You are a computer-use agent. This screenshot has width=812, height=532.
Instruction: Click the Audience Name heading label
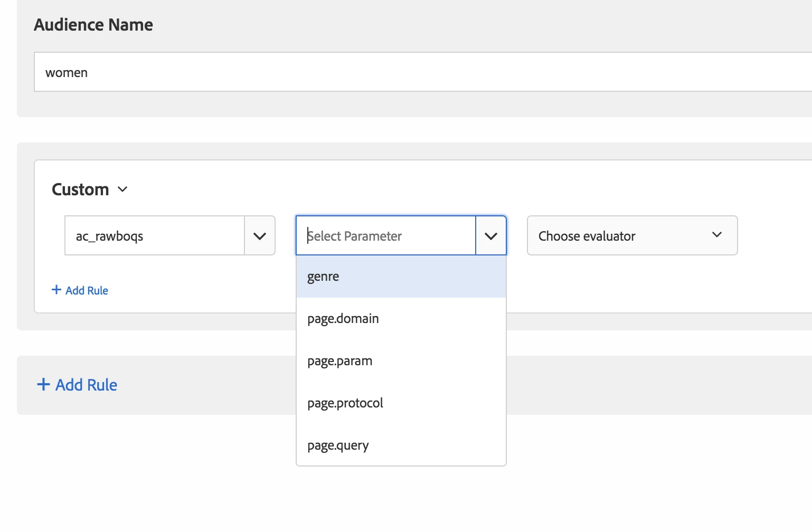pyautogui.click(x=93, y=25)
